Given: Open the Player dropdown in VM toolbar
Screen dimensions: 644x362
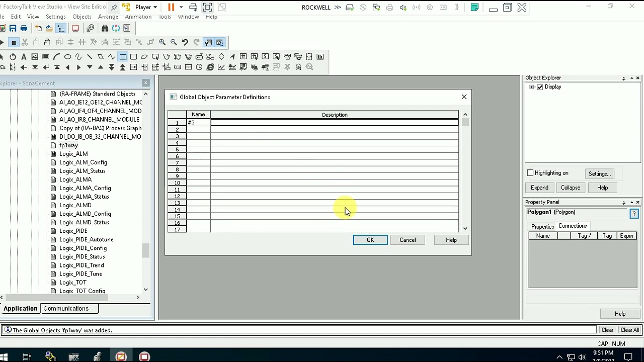Looking at the screenshot, I should 146,7.
